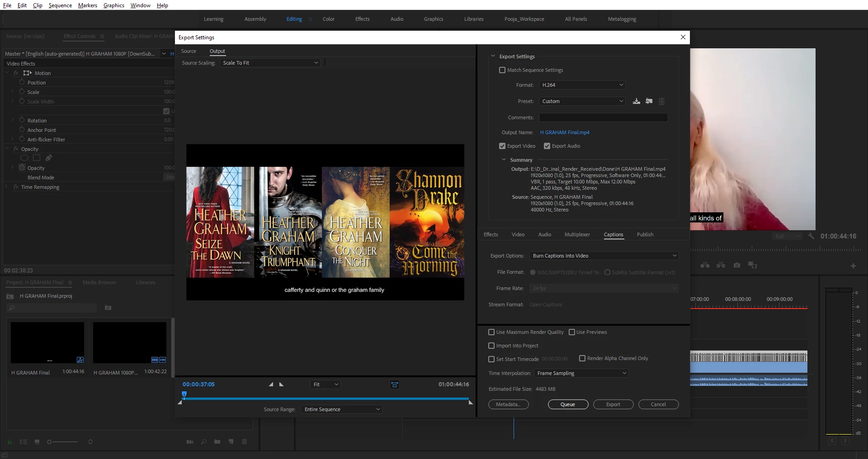This screenshot has height=459, width=868.
Task: Select the ellipse mask tool under Opacity
Action: [24, 158]
